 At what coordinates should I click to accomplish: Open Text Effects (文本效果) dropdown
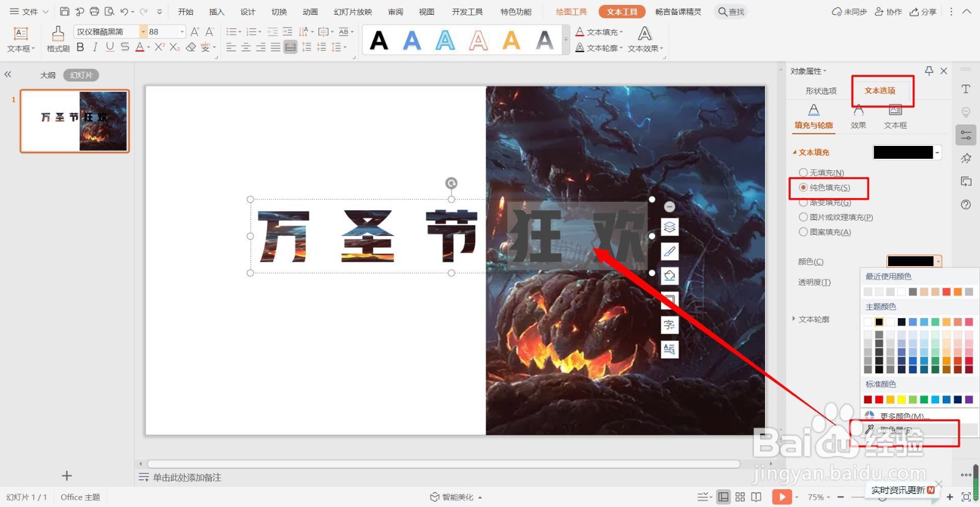point(645,40)
